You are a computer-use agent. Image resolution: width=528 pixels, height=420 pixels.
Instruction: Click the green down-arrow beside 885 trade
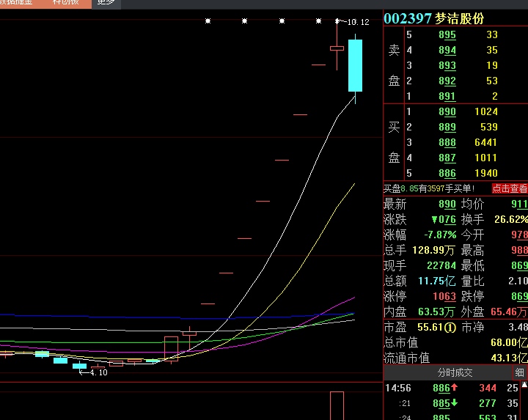click(455, 404)
